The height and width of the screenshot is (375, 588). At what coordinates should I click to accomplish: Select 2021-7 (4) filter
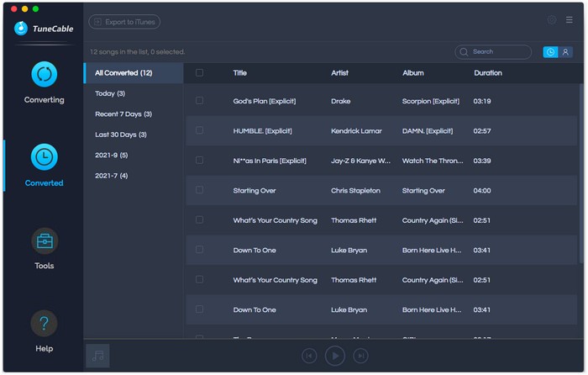tap(112, 176)
